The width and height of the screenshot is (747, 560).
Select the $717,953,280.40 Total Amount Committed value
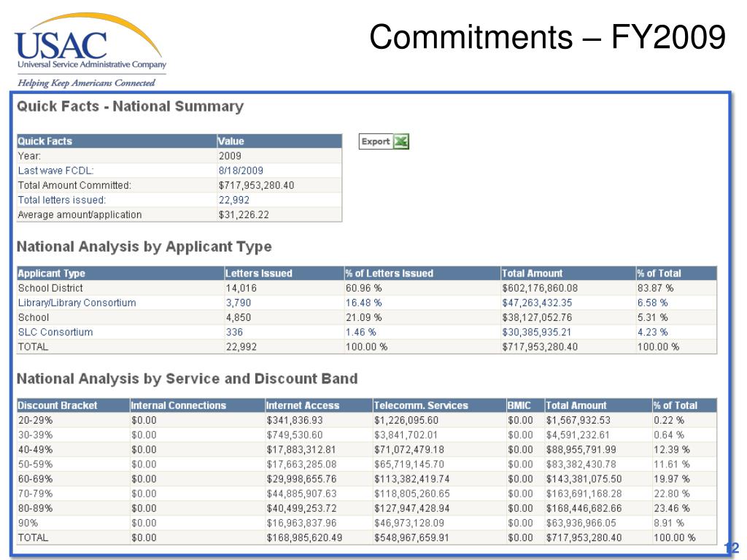pyautogui.click(x=256, y=185)
